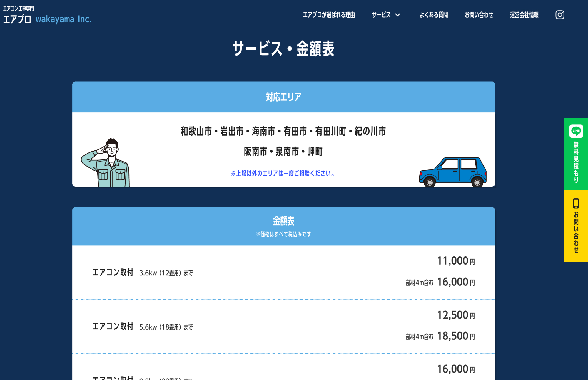This screenshot has height=380, width=588.
Task: Open the Instagram page via the Instagram icon
Action: pos(560,15)
